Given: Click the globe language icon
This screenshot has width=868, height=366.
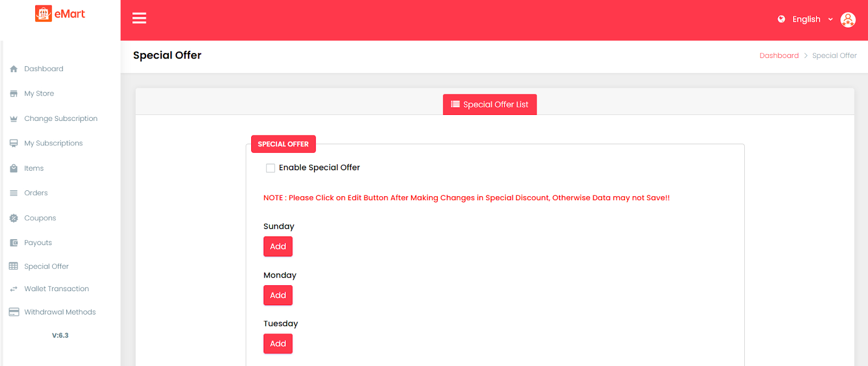Looking at the screenshot, I should click(x=781, y=19).
